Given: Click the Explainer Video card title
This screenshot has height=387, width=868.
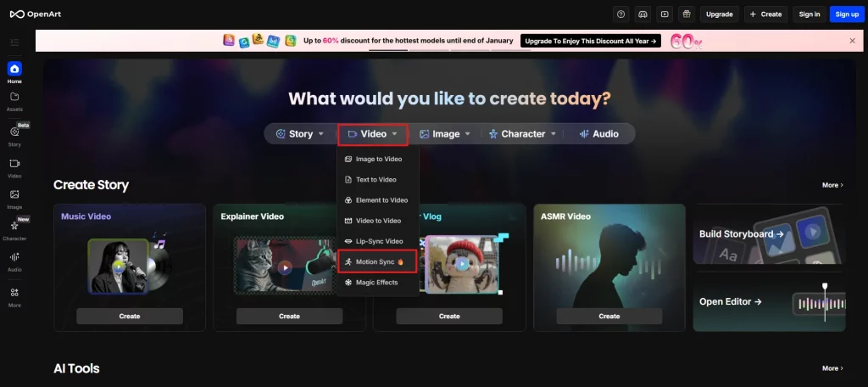Looking at the screenshot, I should coord(252,216).
